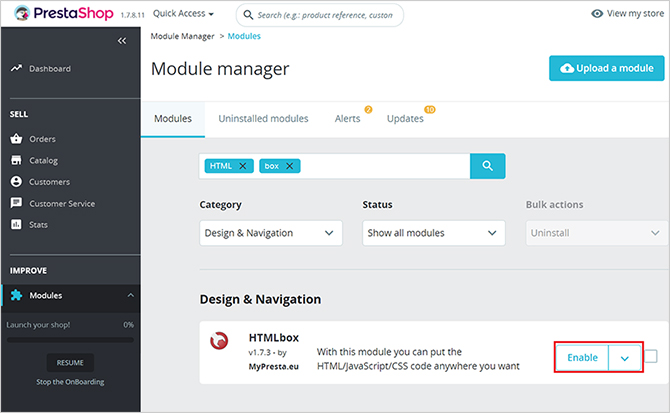Open Stats in the sidebar

[x=39, y=224]
